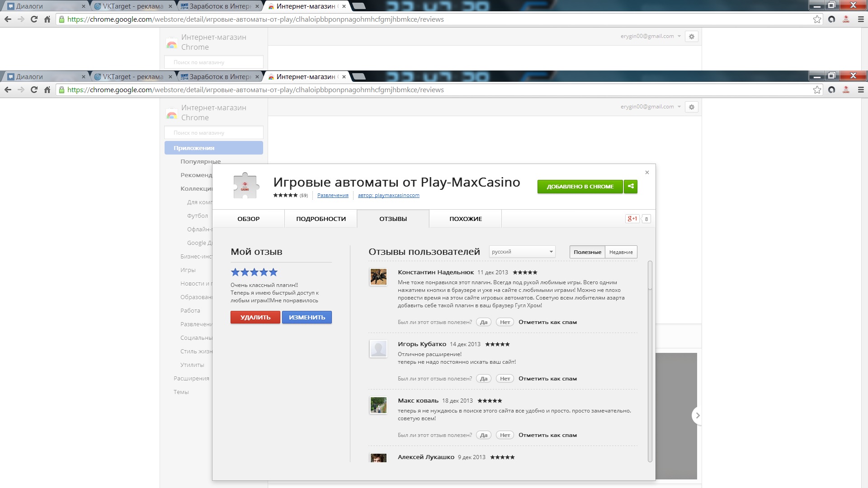Sort reviews by Полезные
Image resolution: width=868 pixels, height=488 pixels.
point(587,252)
